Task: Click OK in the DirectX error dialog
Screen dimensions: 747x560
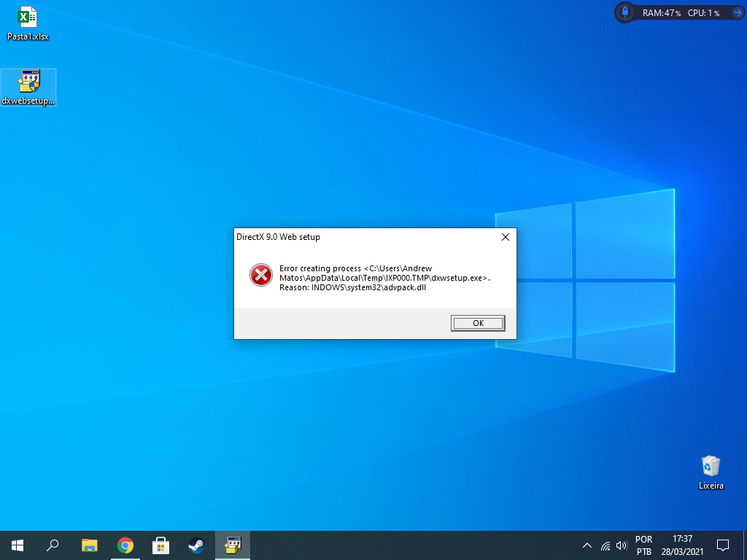Action: 478,323
